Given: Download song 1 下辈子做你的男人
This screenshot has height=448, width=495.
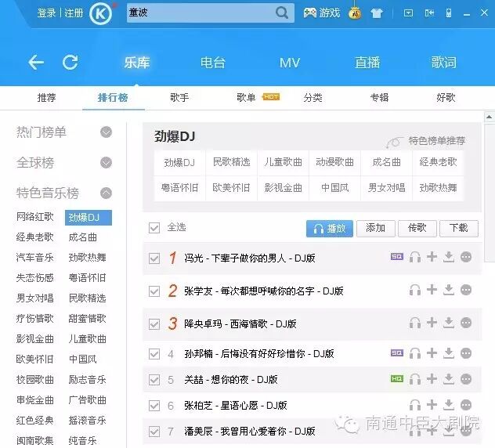Looking at the screenshot, I should (449, 257).
